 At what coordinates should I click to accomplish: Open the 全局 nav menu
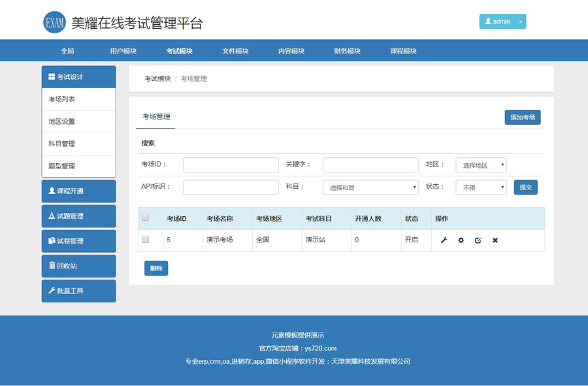[67, 51]
